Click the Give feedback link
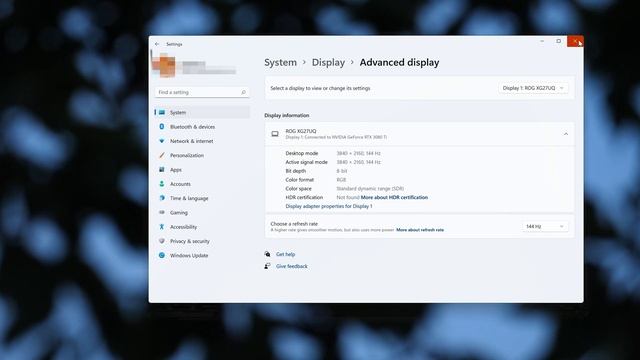640x360 pixels. pos(292,266)
